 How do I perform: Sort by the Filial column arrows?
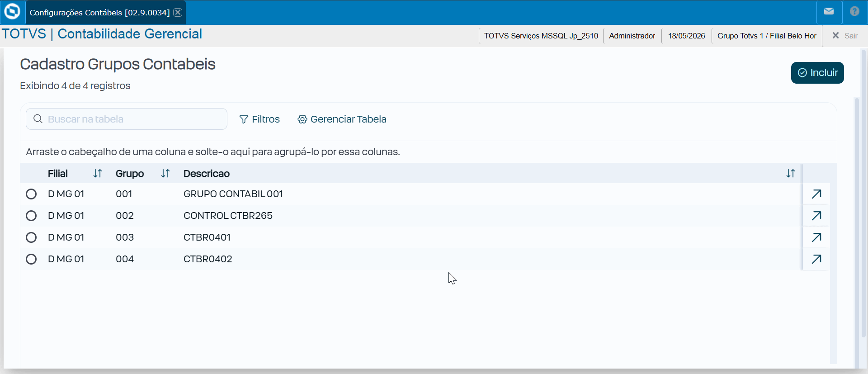[x=98, y=174]
